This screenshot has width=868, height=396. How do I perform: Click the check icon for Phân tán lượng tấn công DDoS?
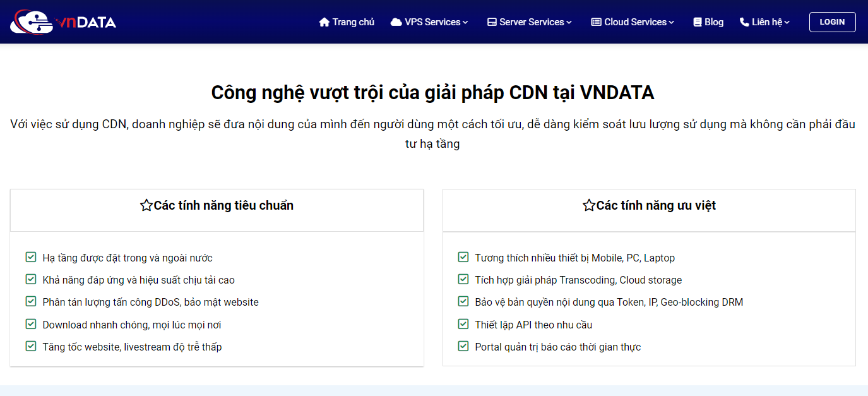coord(30,301)
